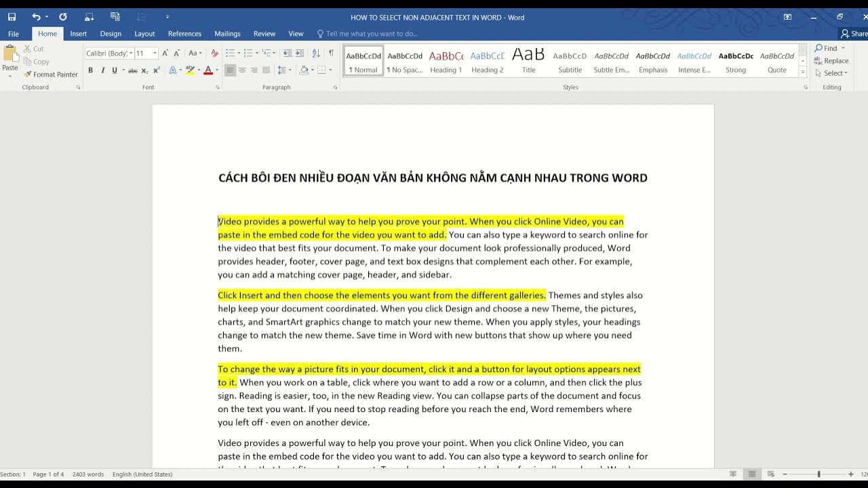Toggle superscript formatting
The image size is (868, 488).
157,70
